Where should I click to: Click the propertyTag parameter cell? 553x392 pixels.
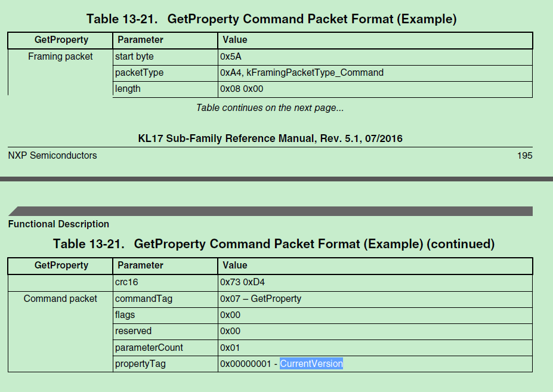(140, 363)
